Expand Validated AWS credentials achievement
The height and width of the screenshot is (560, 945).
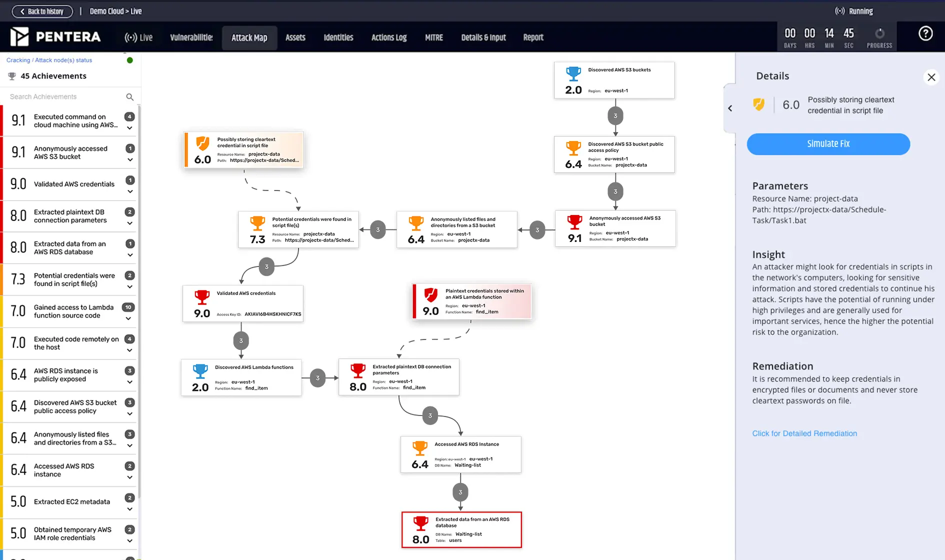pyautogui.click(x=129, y=191)
